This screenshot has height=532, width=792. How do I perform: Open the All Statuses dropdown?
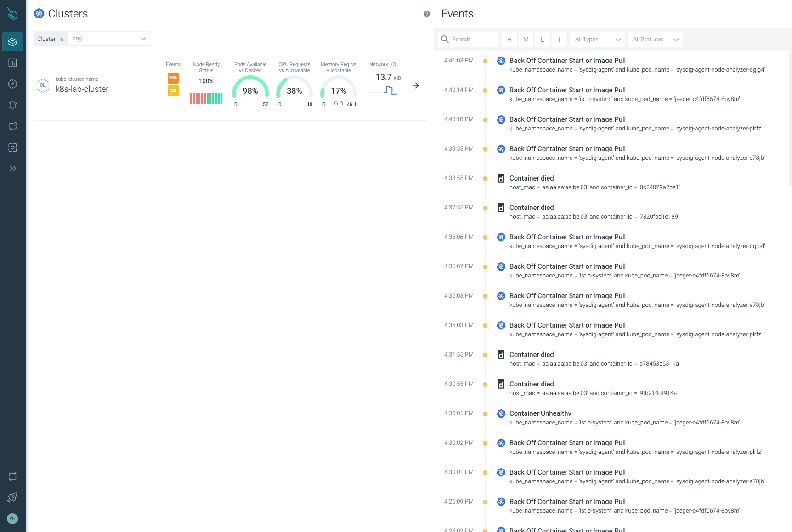coord(655,40)
